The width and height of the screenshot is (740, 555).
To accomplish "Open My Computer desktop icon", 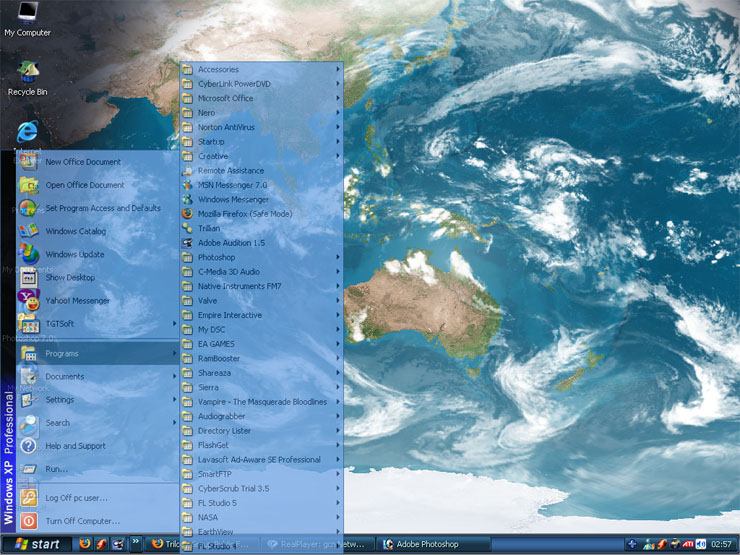I will tap(27, 19).
